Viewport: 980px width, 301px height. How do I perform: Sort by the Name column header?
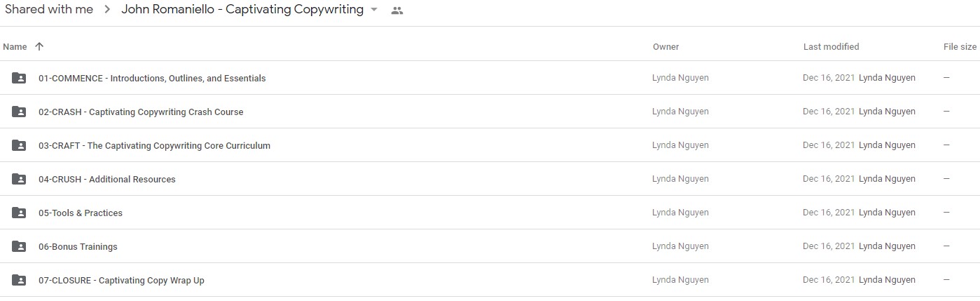(x=15, y=46)
